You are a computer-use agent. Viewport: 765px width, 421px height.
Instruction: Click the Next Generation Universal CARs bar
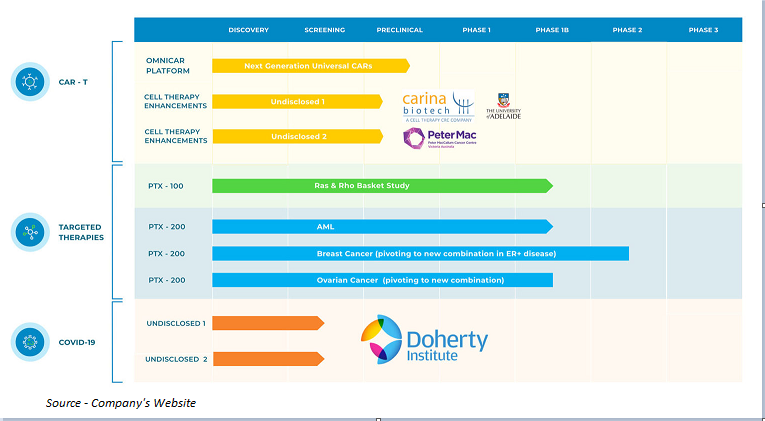(x=310, y=66)
